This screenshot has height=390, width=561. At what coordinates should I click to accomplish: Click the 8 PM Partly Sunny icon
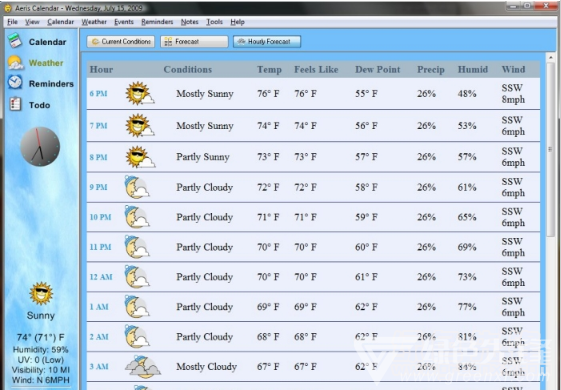coord(140,157)
